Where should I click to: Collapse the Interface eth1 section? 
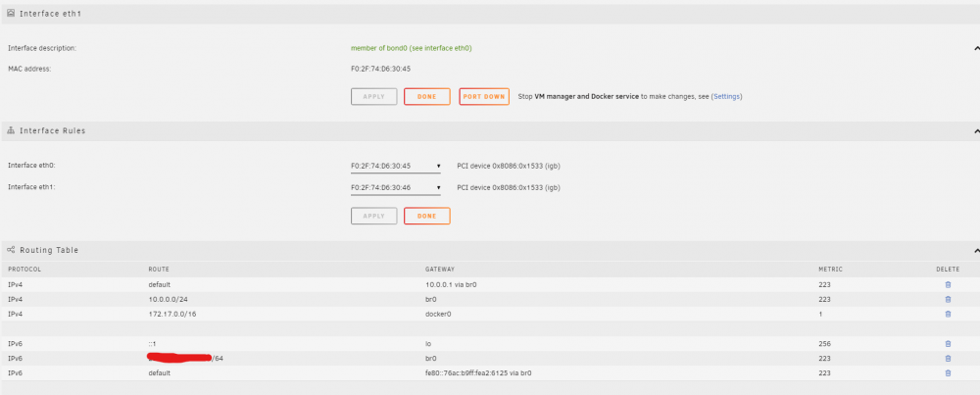976,48
